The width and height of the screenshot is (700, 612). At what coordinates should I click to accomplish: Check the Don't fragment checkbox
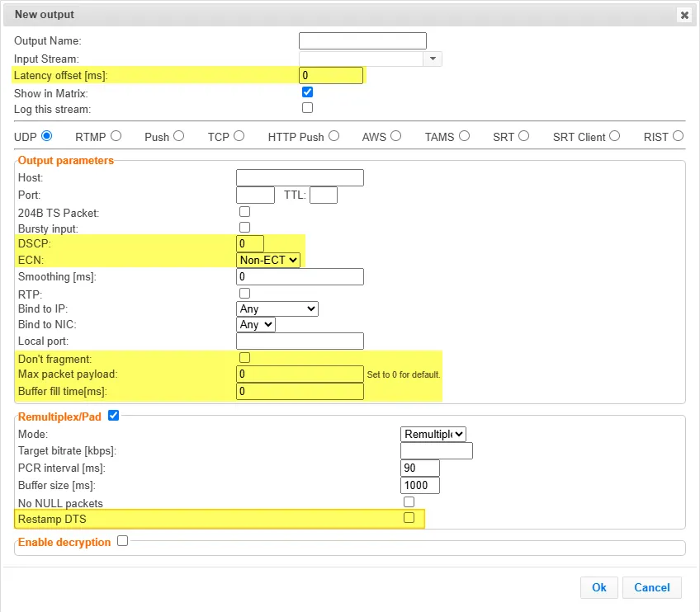(x=244, y=358)
